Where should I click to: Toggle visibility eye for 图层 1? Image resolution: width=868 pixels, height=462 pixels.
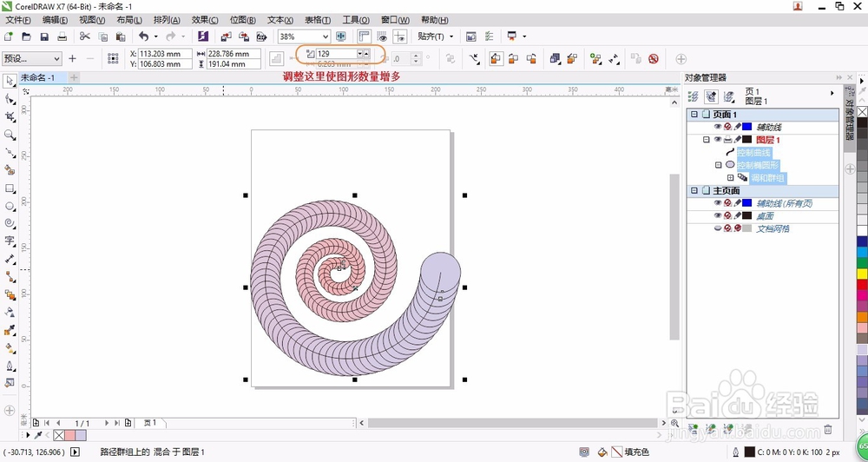point(718,140)
